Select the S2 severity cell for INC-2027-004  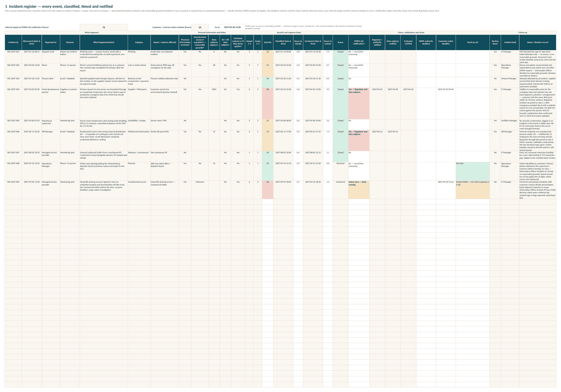click(x=268, y=103)
